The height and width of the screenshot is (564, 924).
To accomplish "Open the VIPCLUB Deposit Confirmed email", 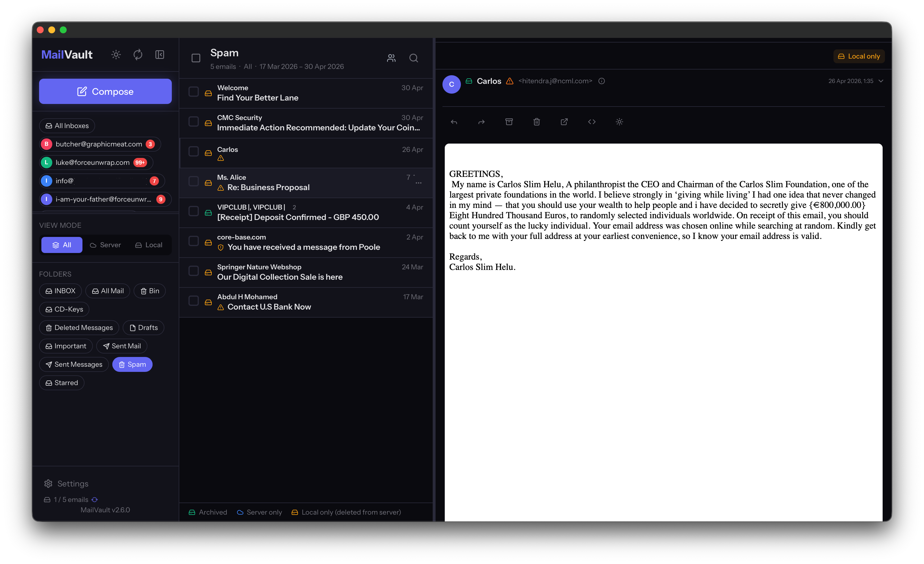I will point(306,213).
